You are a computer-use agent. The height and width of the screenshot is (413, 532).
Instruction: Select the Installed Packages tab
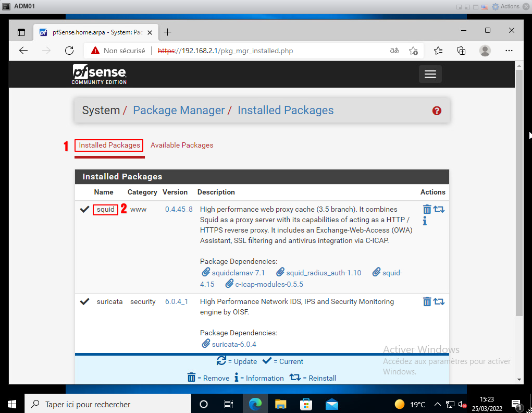click(x=109, y=145)
